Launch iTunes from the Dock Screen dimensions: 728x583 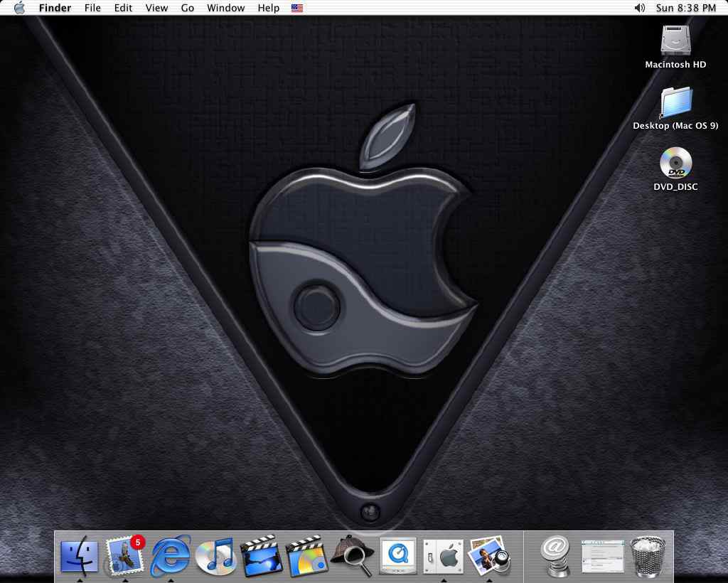[215, 557]
